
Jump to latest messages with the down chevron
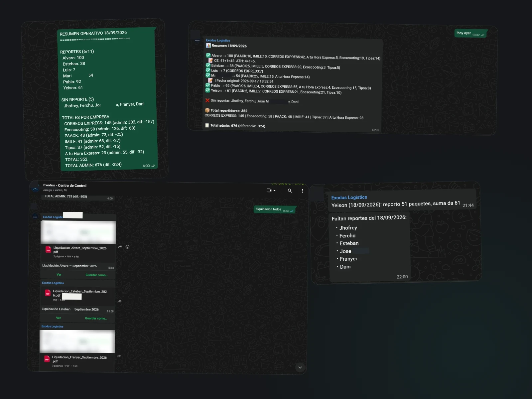click(300, 367)
